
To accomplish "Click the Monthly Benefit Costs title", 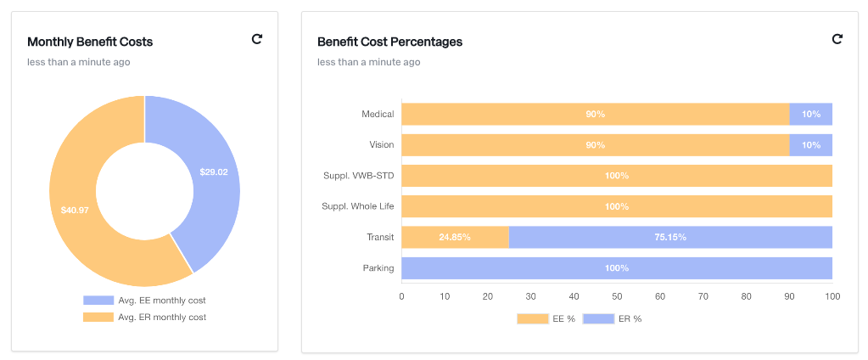I will coord(90,42).
